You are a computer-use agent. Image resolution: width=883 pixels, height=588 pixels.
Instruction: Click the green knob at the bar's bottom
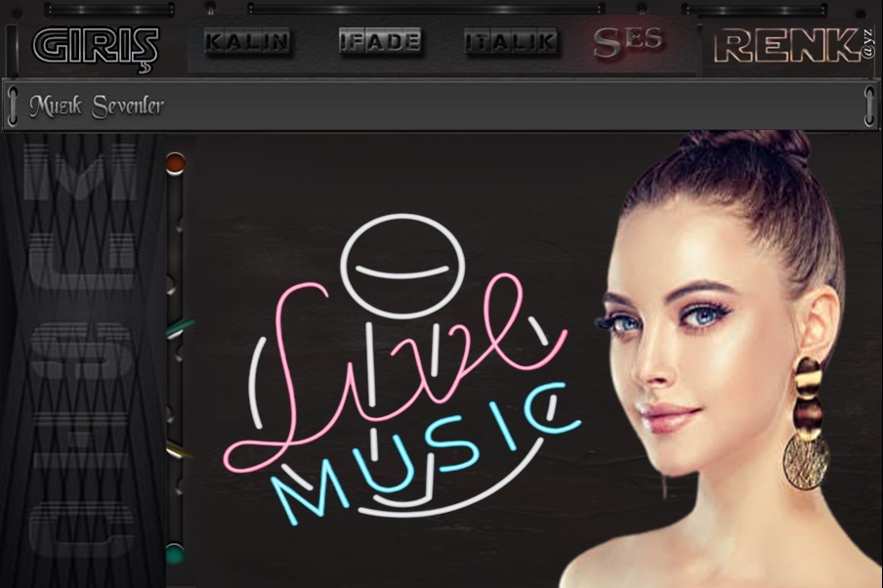point(175,554)
